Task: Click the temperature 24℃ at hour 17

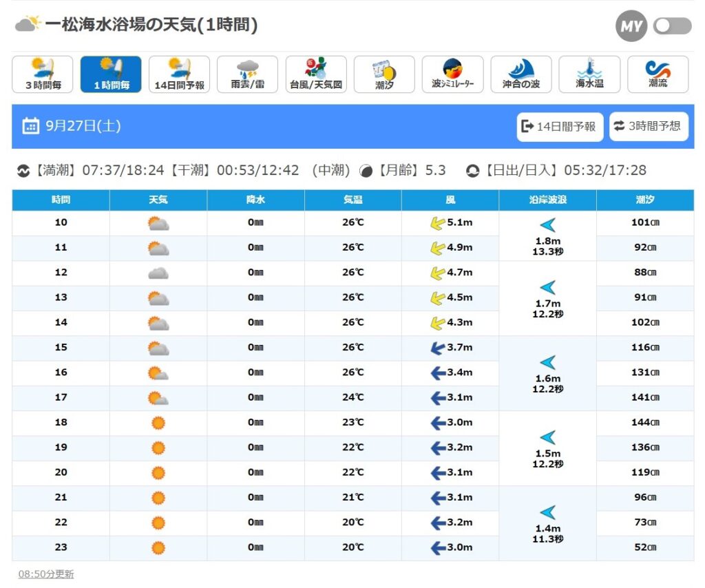Action: pos(353,397)
